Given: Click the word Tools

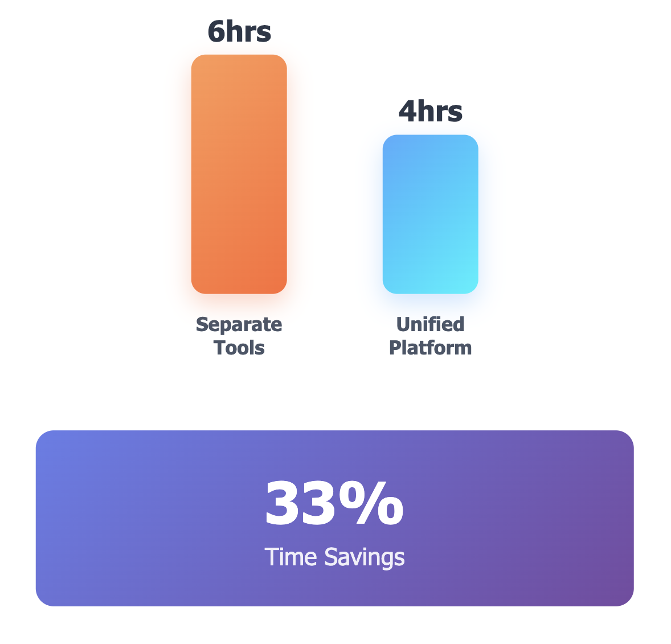Looking at the screenshot, I should pyautogui.click(x=239, y=348).
